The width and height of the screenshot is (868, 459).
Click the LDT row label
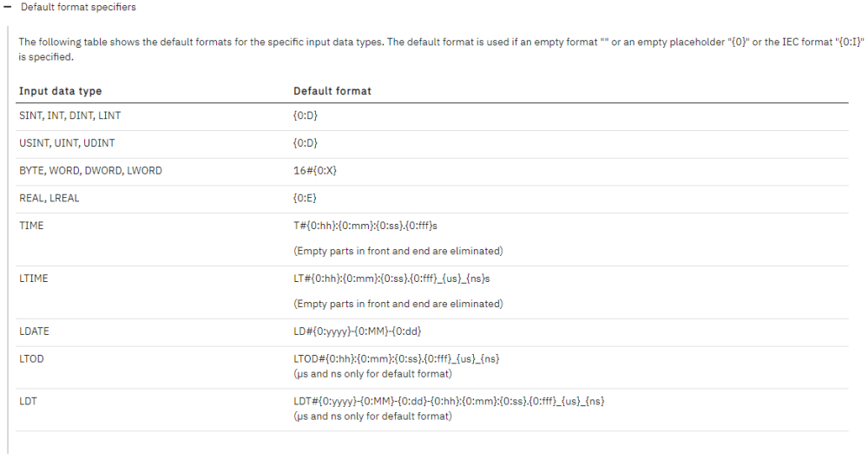(28, 401)
